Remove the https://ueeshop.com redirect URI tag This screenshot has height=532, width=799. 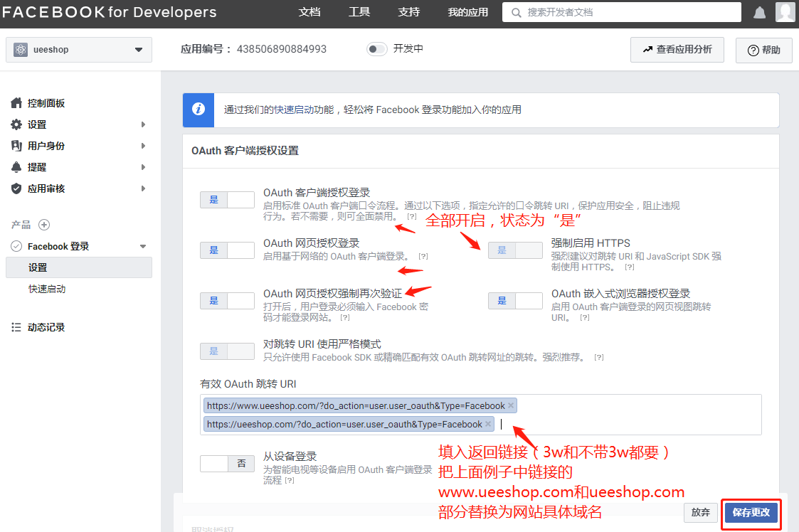coord(487,424)
